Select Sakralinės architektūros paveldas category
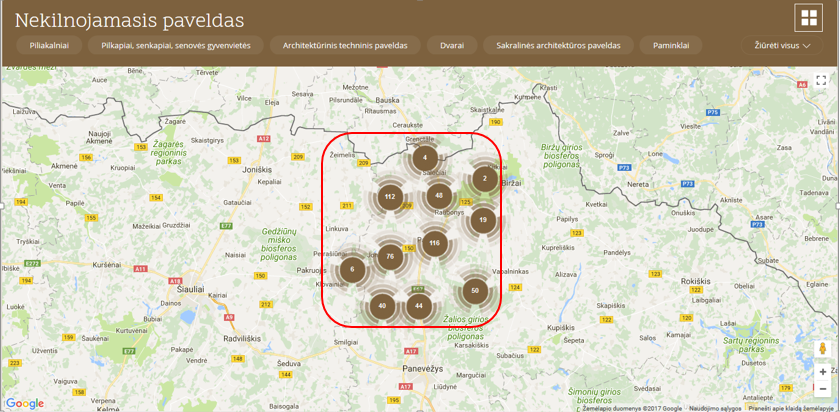 558,45
